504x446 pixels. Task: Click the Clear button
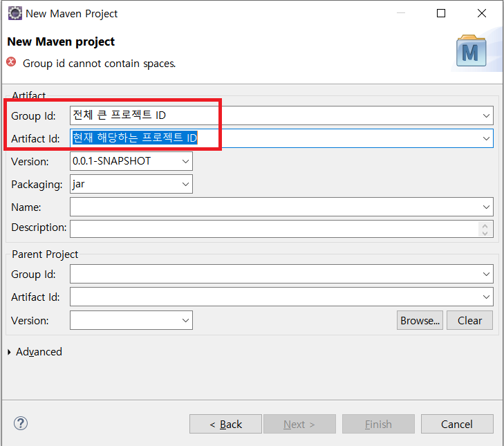[x=469, y=320]
